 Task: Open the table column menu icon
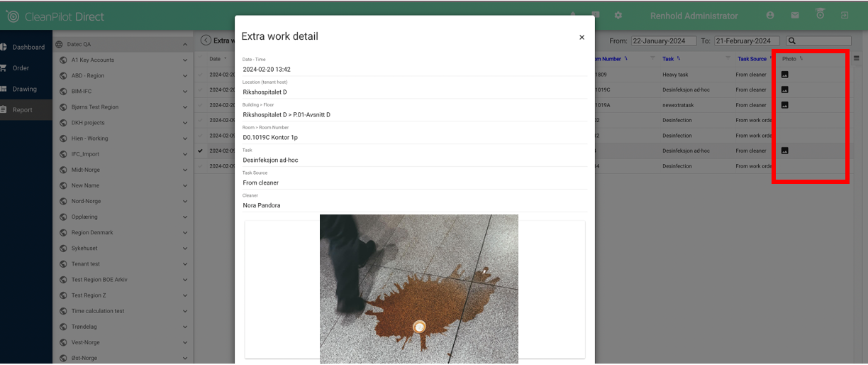pyautogui.click(x=856, y=58)
